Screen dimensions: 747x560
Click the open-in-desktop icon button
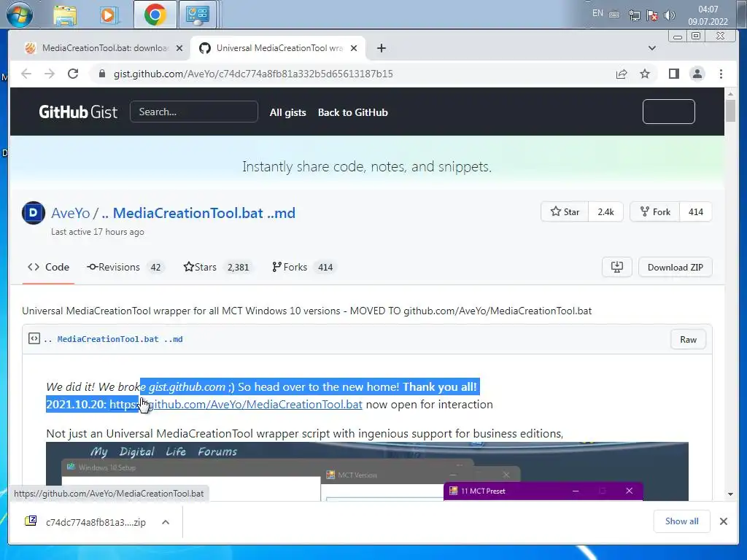pyautogui.click(x=617, y=267)
